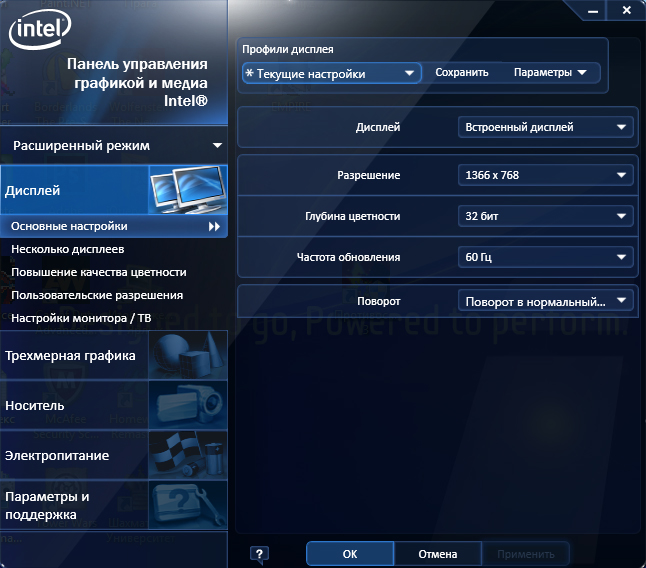This screenshot has height=568, width=646.
Task: Select Основные настройки submenu item
Action: coord(114,226)
